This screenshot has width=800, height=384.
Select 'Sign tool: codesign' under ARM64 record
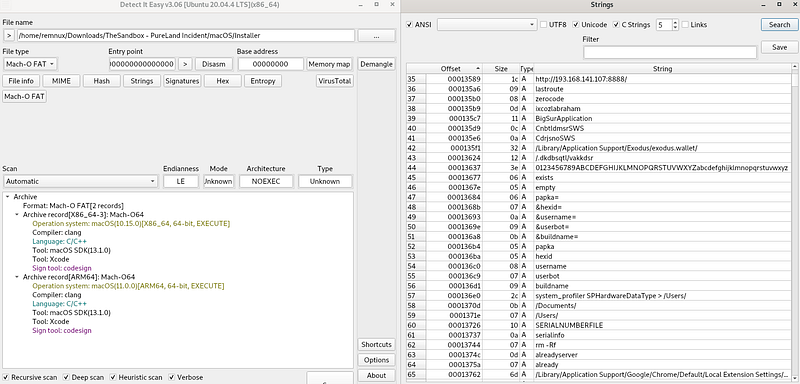[62, 330]
